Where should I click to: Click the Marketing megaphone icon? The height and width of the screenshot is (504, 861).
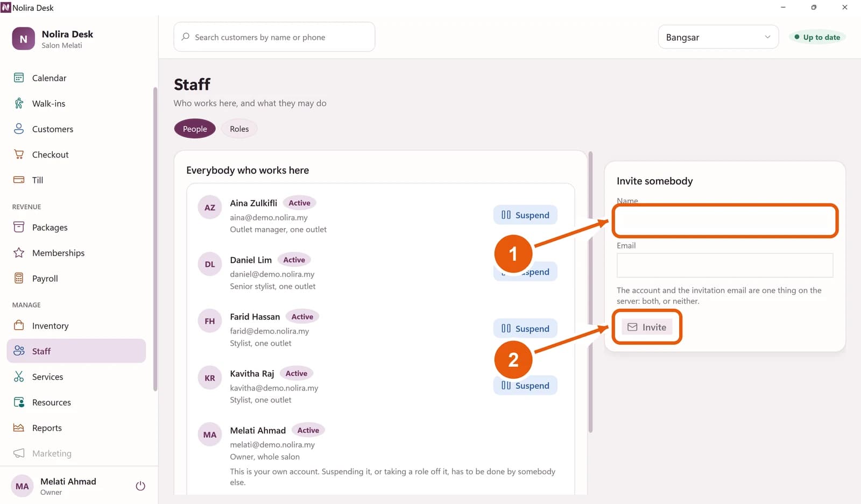[x=19, y=453]
